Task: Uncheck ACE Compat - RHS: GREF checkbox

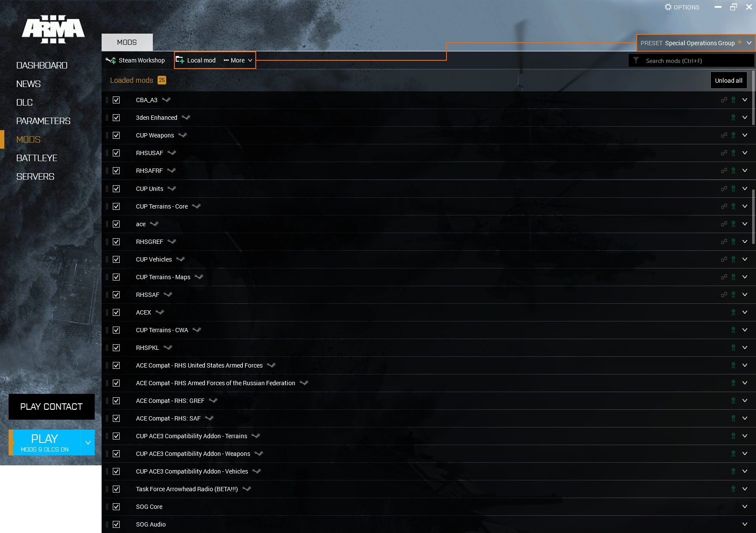Action: (x=116, y=401)
